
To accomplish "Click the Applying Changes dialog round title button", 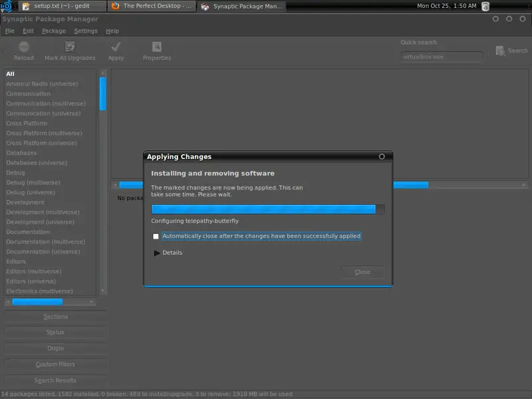I will (382, 156).
